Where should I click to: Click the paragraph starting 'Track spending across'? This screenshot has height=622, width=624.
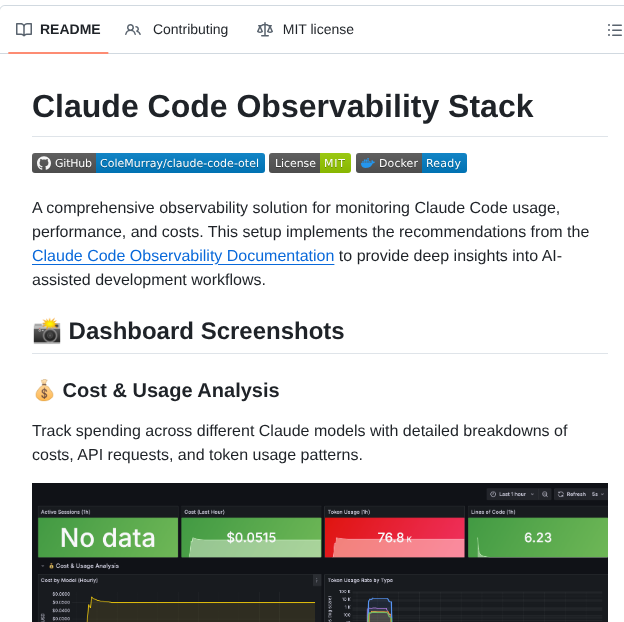[x=300, y=443]
